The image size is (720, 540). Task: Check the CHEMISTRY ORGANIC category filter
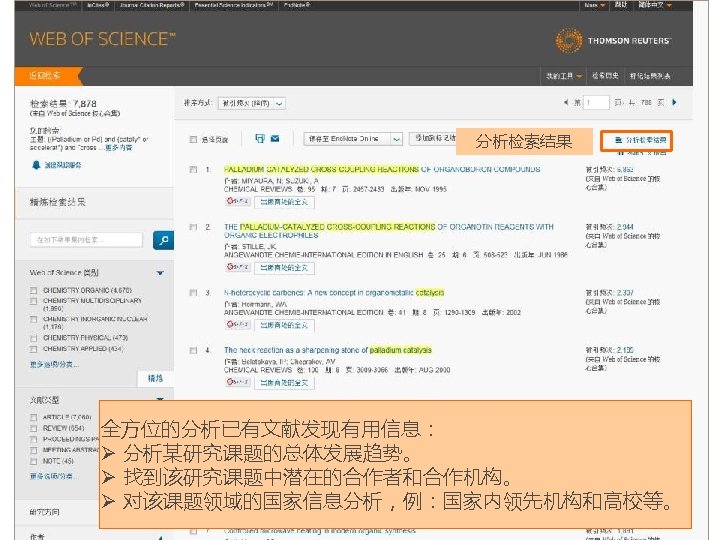(x=33, y=290)
